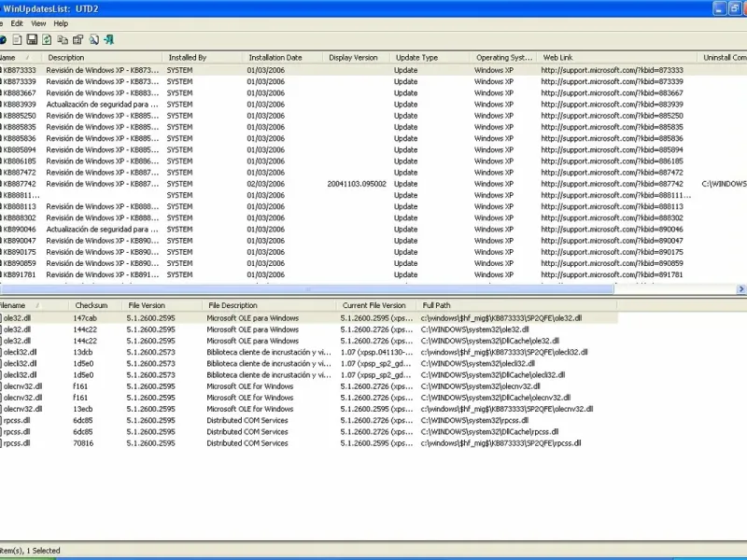The width and height of the screenshot is (747, 560).
Task: Select file path C:\WINDOWS\system32\ole32.dll
Action: [x=475, y=329]
